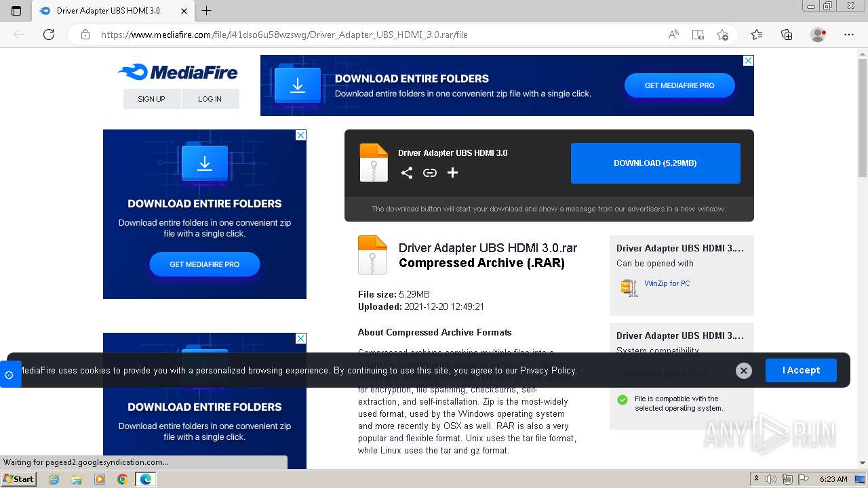The image size is (868, 488).
Task: Open browser Collections
Action: point(787,35)
